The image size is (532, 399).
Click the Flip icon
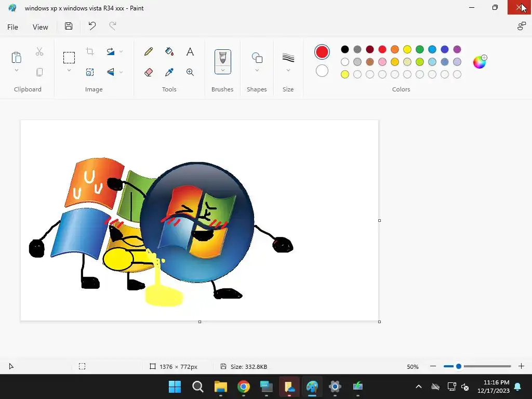(x=111, y=72)
